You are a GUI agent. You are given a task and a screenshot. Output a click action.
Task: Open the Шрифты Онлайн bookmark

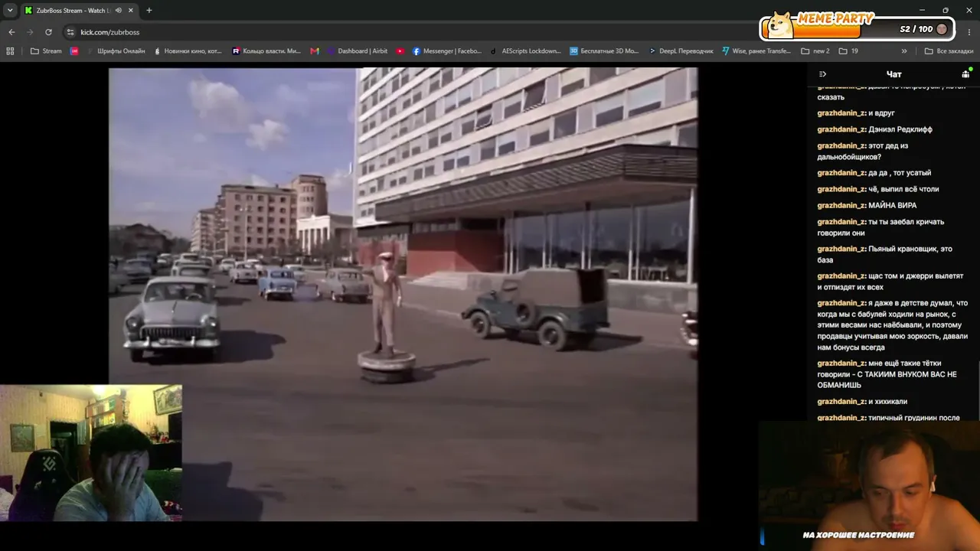116,51
